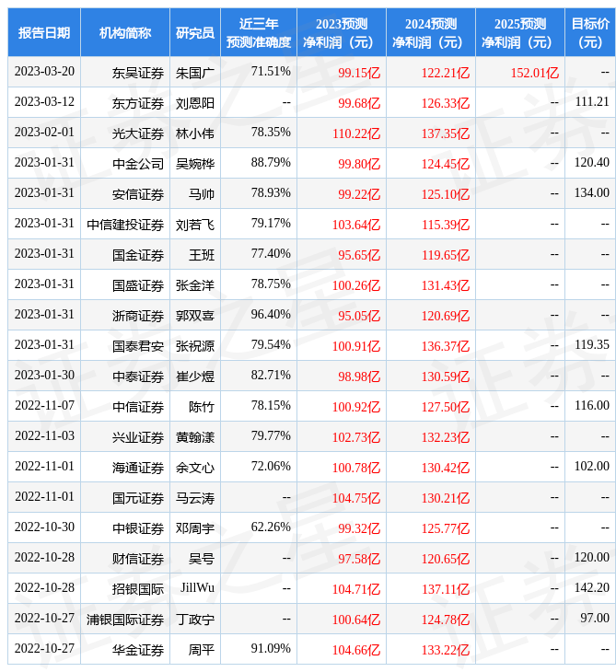Image resolution: width=616 pixels, height=672 pixels.
Task: Click the 机构简称 column header
Action: tap(125, 33)
